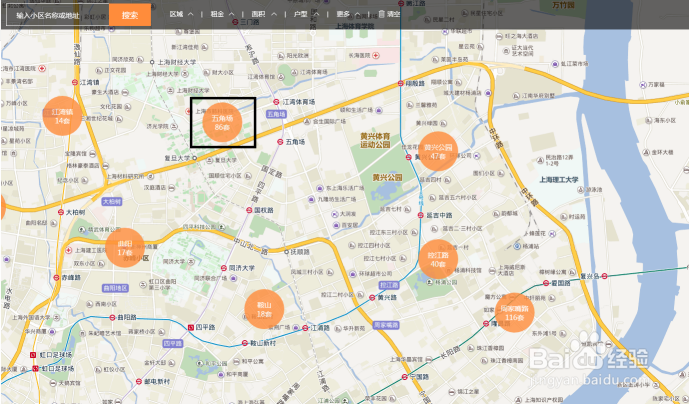
Task: Click the 曲阳路 metro station icon
Action: pos(112,317)
